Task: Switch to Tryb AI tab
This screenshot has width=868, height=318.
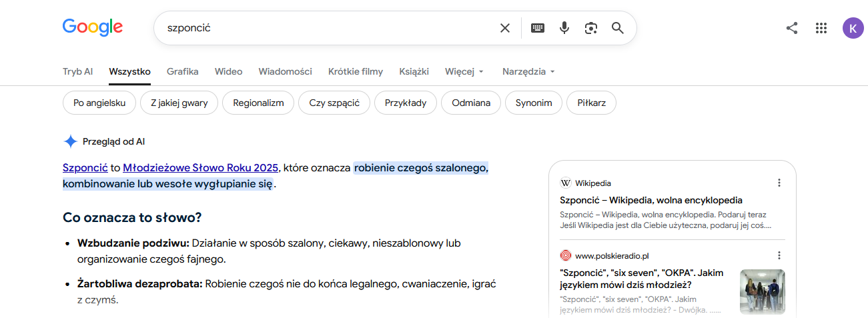Action: pos(77,71)
